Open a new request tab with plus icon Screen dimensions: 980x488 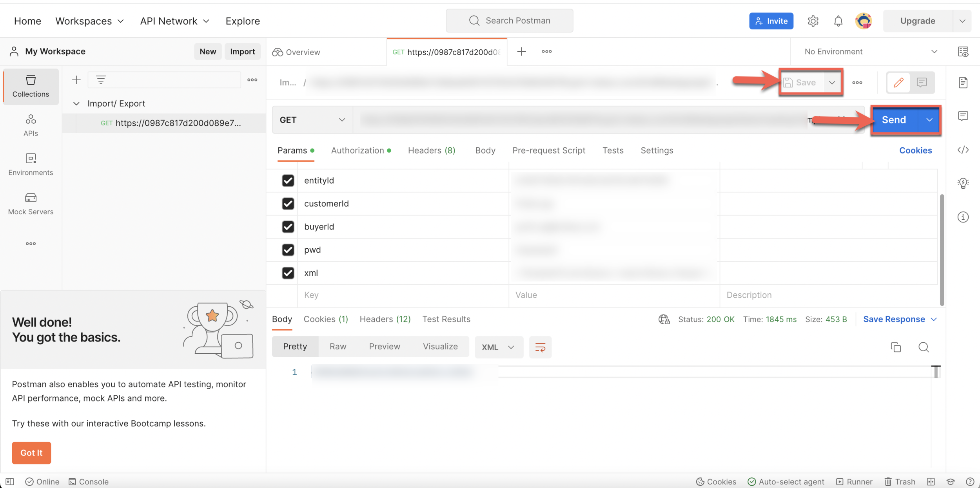(521, 51)
